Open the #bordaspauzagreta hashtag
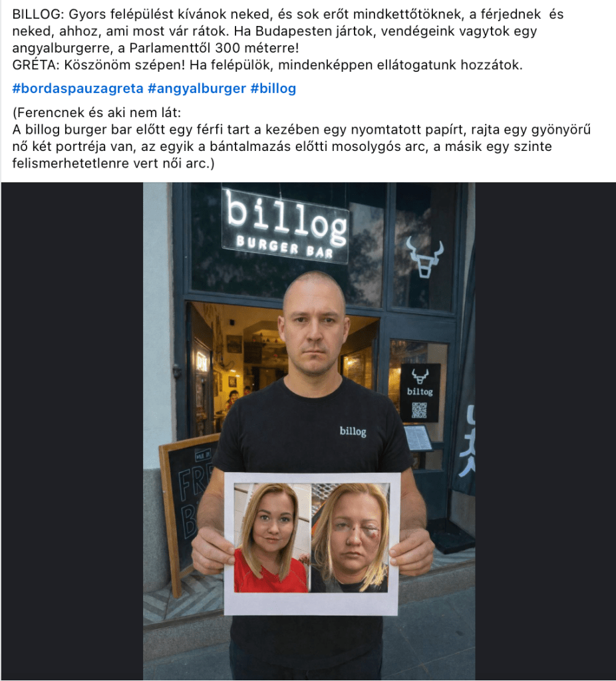 [78, 88]
